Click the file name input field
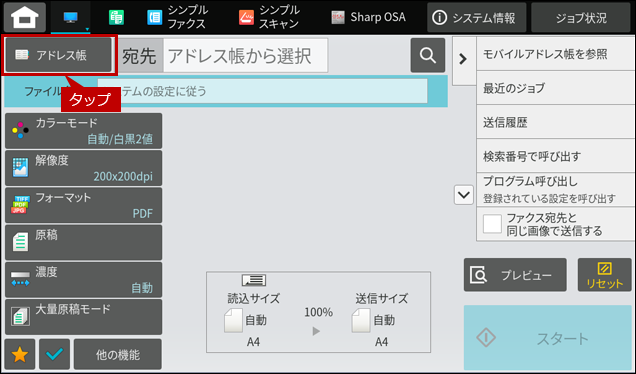636x374 pixels. point(262,91)
